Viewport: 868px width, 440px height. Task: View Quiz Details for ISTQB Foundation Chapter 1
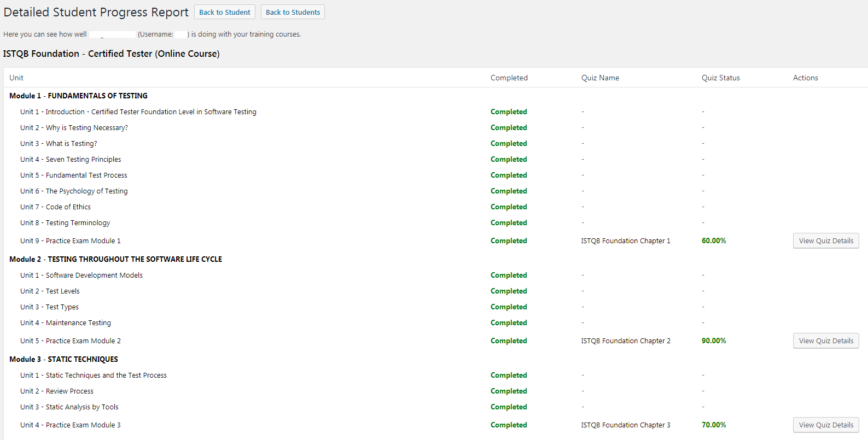click(826, 240)
